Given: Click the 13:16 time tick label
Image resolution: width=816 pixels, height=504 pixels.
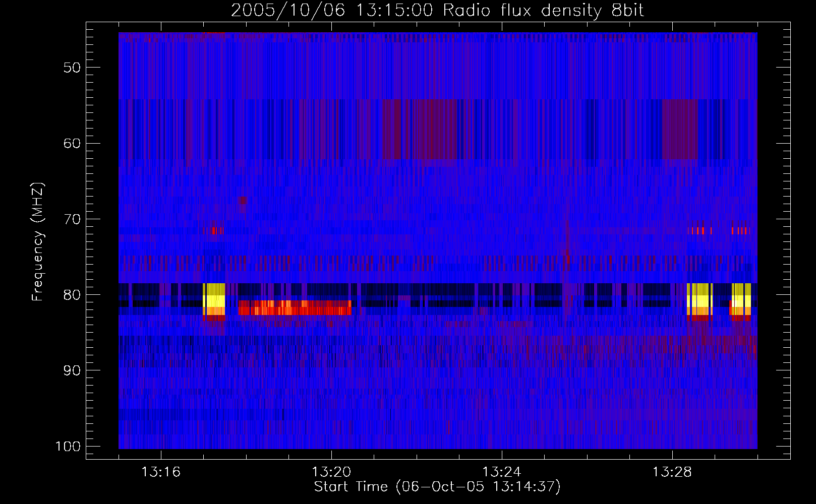Looking at the screenshot, I should 161,472.
